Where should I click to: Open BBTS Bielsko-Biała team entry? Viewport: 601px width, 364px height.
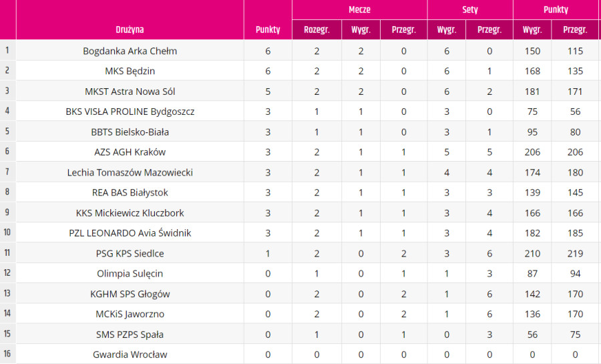point(130,132)
